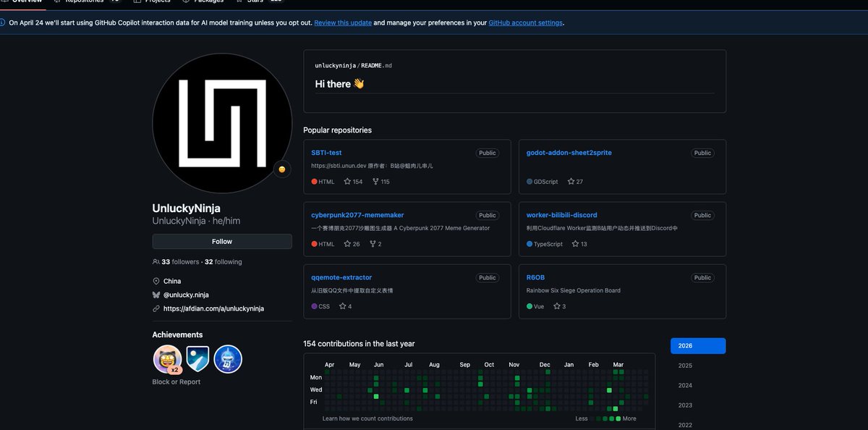Open the afdian.com/a/unluckyninja link

[213, 308]
